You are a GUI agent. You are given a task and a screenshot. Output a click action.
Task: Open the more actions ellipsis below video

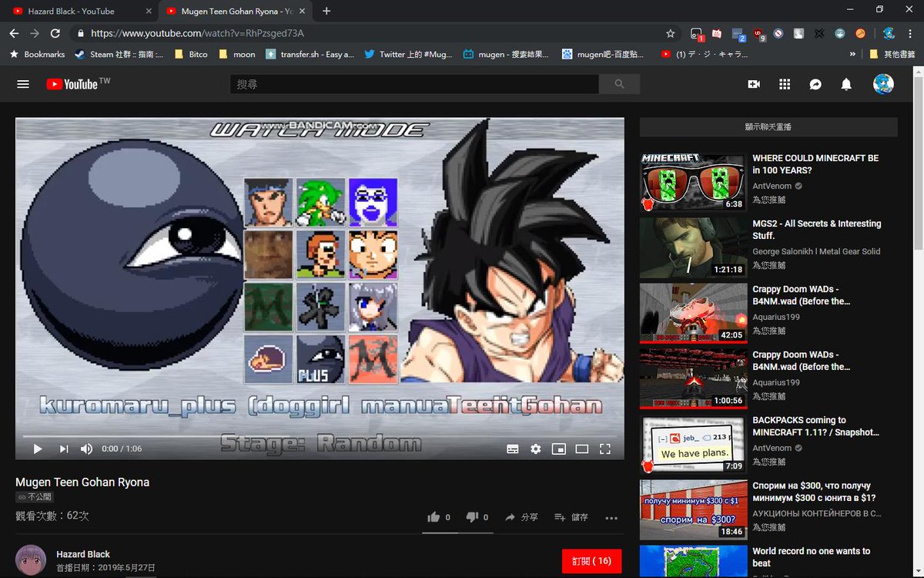(611, 518)
